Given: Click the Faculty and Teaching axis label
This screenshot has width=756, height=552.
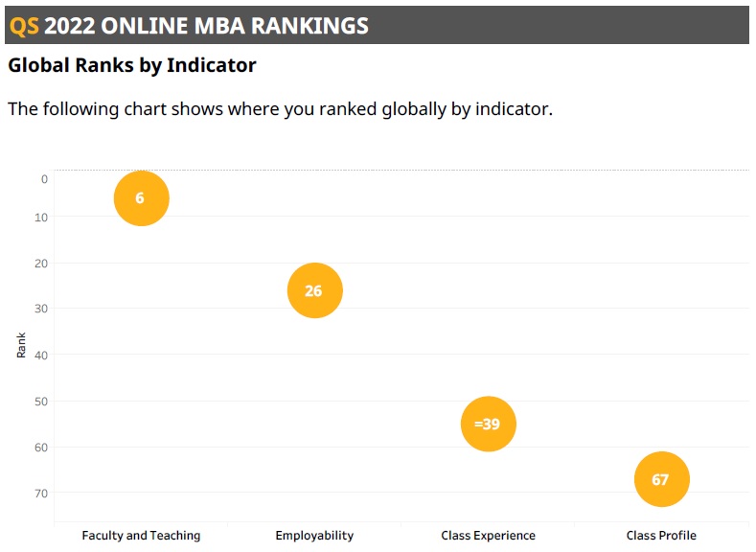Looking at the screenshot, I should coord(141,536).
